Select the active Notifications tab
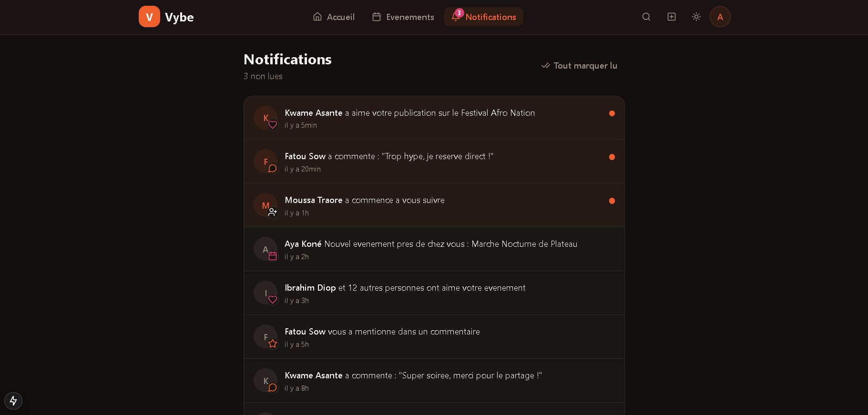 click(x=483, y=17)
